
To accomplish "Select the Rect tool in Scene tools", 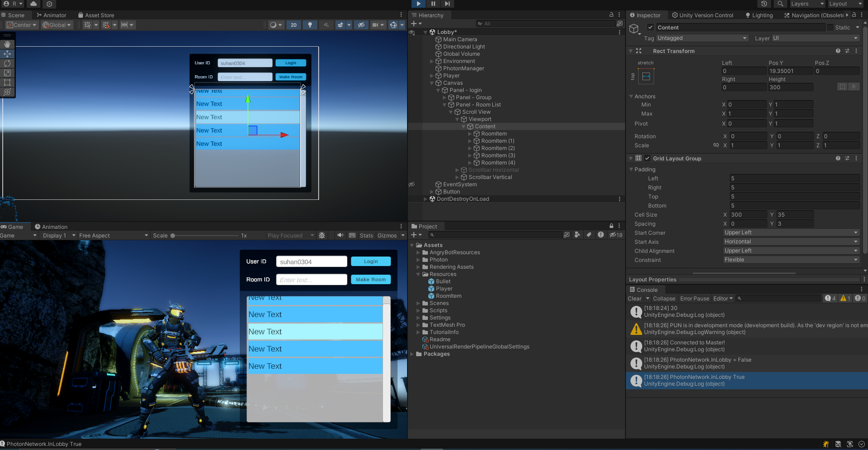I will point(7,82).
